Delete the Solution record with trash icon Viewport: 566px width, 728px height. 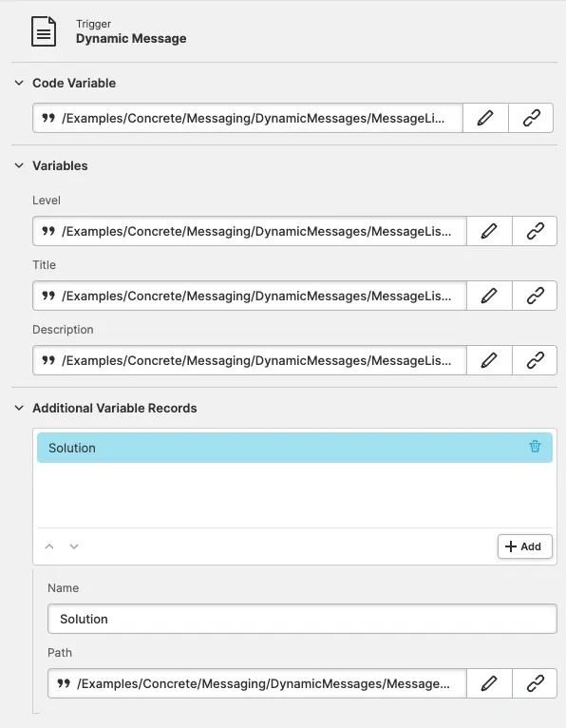(x=535, y=447)
